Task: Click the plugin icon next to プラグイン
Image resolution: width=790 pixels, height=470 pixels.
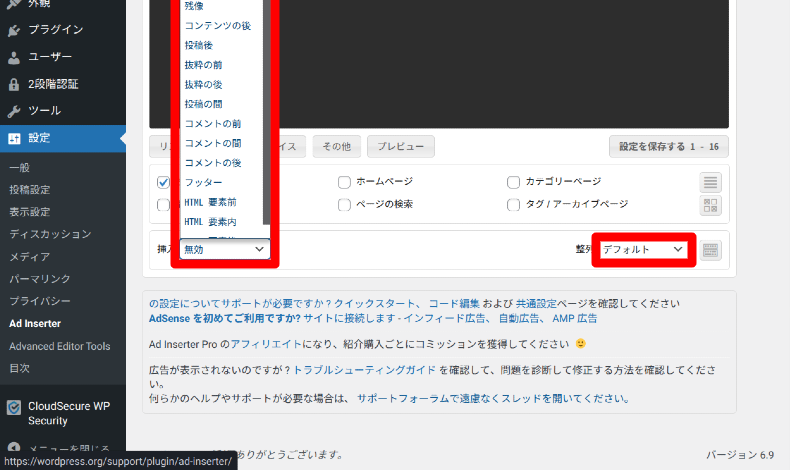Action: pos(14,30)
